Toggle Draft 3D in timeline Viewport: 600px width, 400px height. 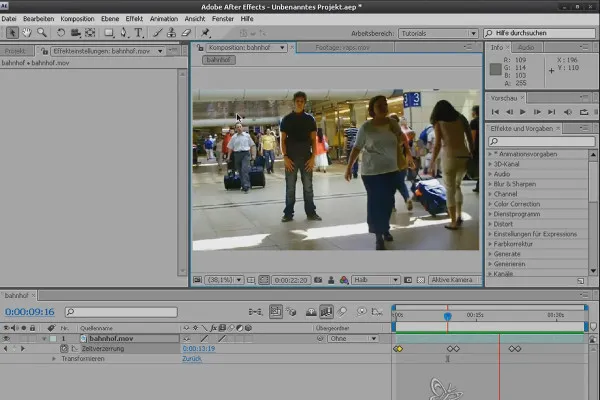(x=292, y=312)
